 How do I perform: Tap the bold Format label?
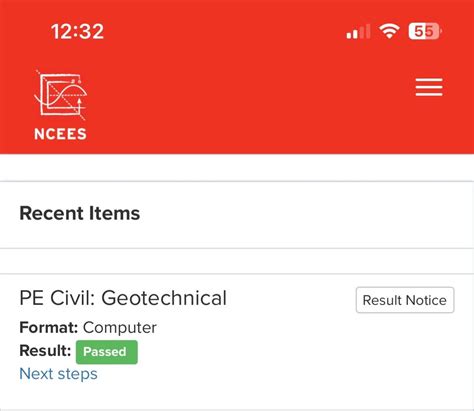point(49,327)
